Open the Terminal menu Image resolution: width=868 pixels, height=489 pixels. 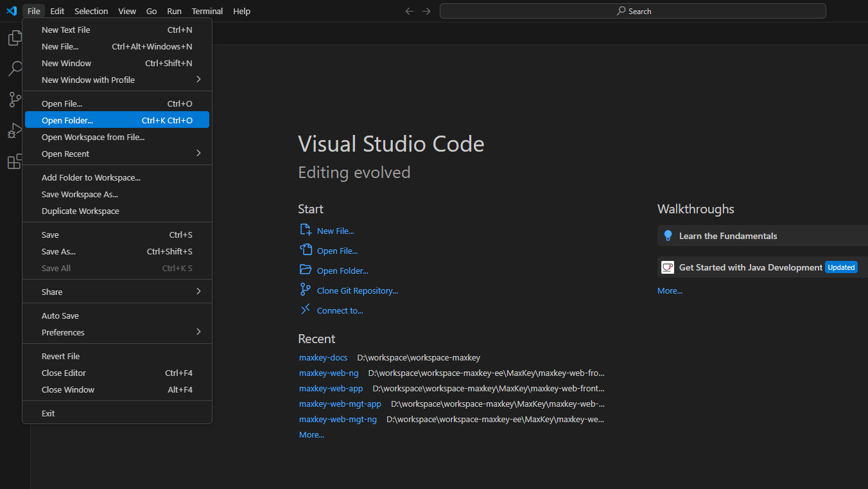(x=207, y=11)
